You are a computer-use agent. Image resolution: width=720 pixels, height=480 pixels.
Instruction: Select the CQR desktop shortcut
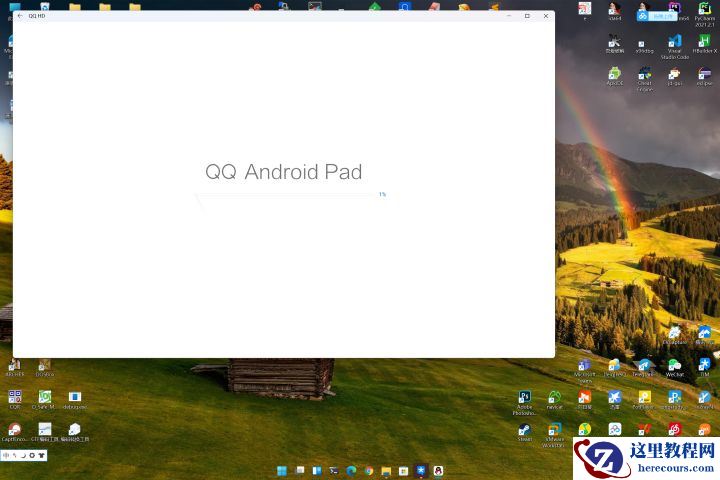pos(15,400)
